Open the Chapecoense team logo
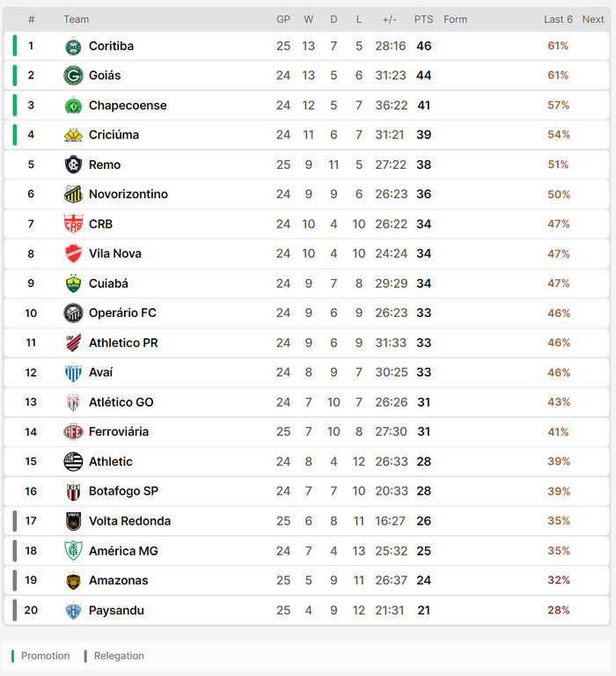This screenshot has height=676, width=616. point(73,106)
